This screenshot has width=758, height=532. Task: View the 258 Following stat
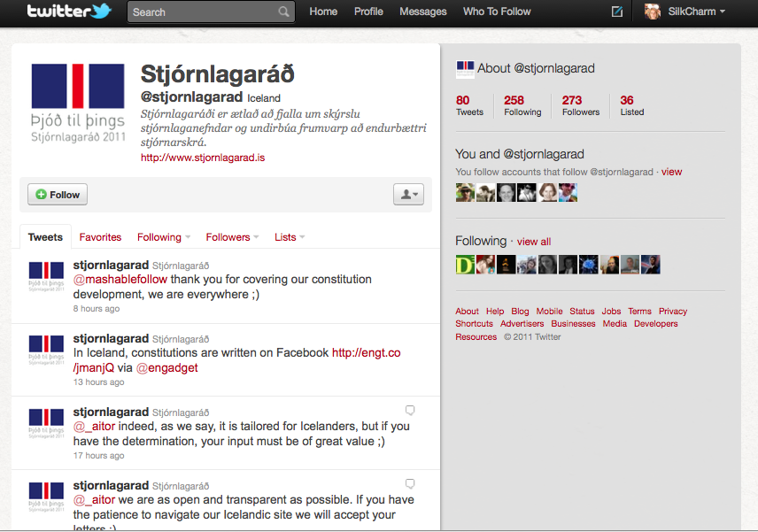[522, 105]
